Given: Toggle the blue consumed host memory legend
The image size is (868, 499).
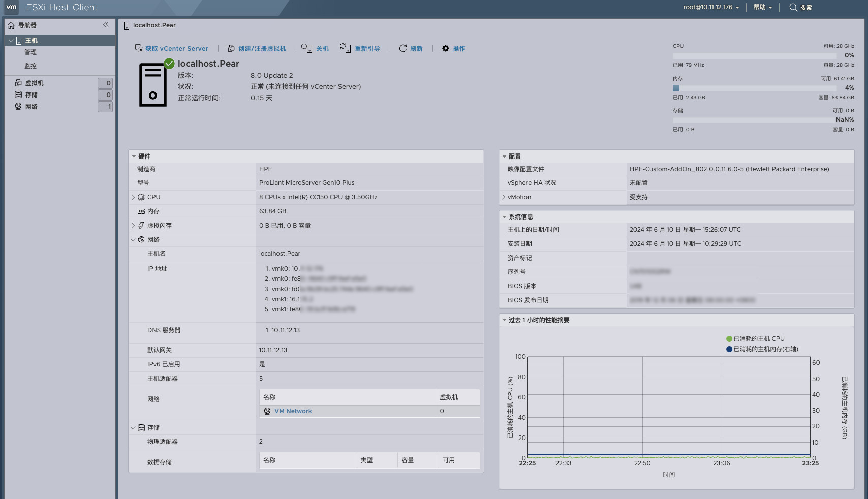Looking at the screenshot, I should click(x=762, y=349).
